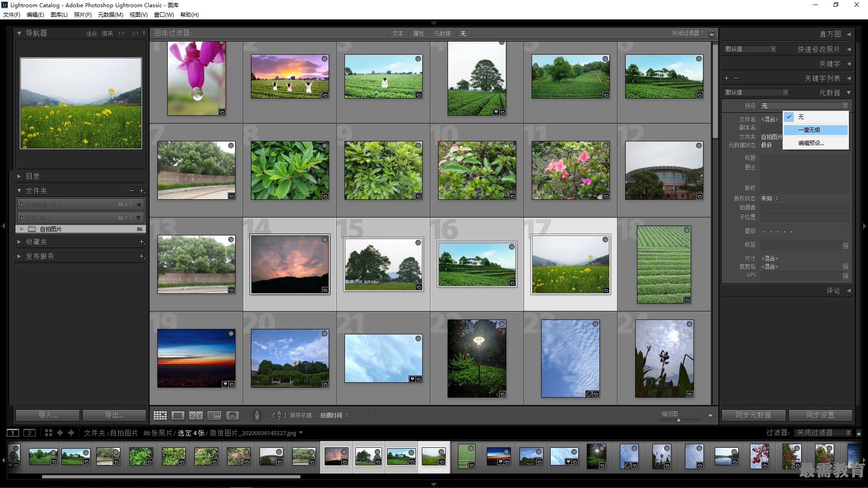Add publish service with plus icon
Viewport: 868px width, 488px height.
coord(142,257)
